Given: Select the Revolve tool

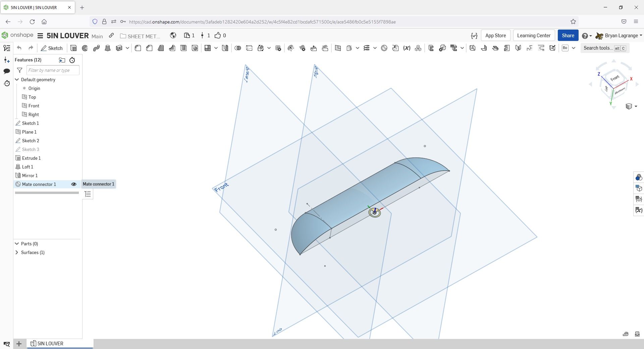Looking at the screenshot, I should [85, 48].
